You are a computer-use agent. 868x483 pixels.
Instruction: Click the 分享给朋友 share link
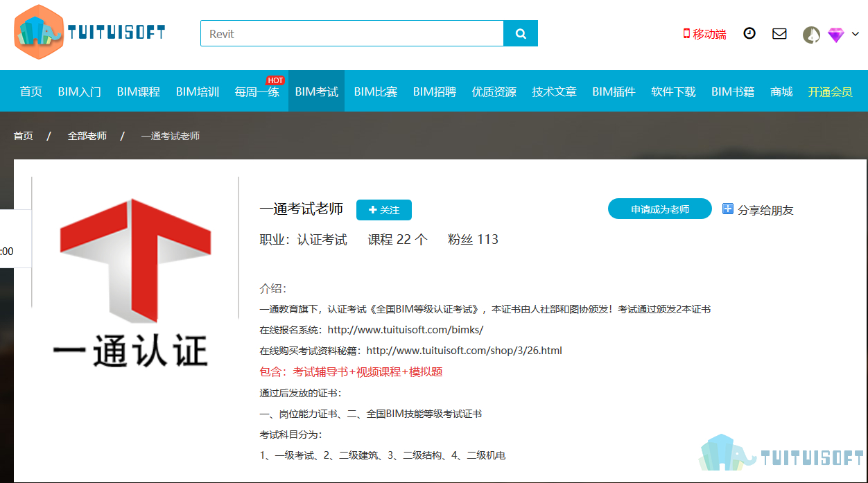pyautogui.click(x=765, y=210)
